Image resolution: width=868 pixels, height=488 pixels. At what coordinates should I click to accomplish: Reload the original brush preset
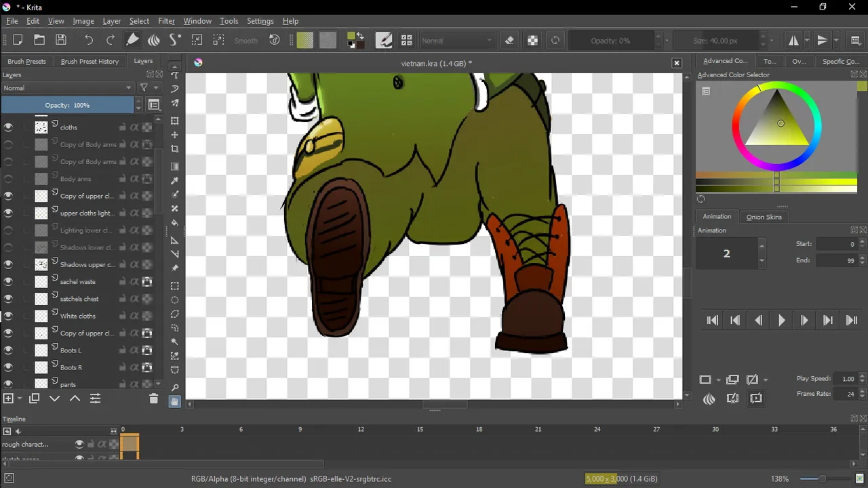[x=555, y=40]
